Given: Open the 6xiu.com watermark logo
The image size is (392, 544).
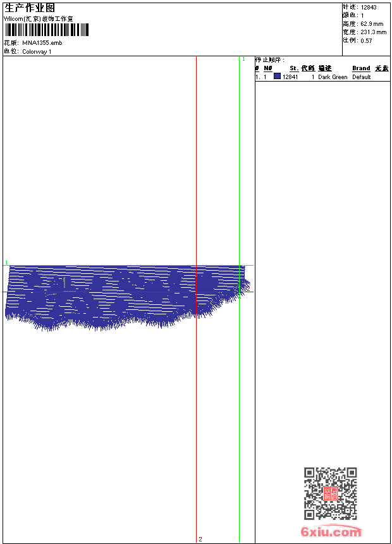Looking at the screenshot, I should [x=331, y=531].
